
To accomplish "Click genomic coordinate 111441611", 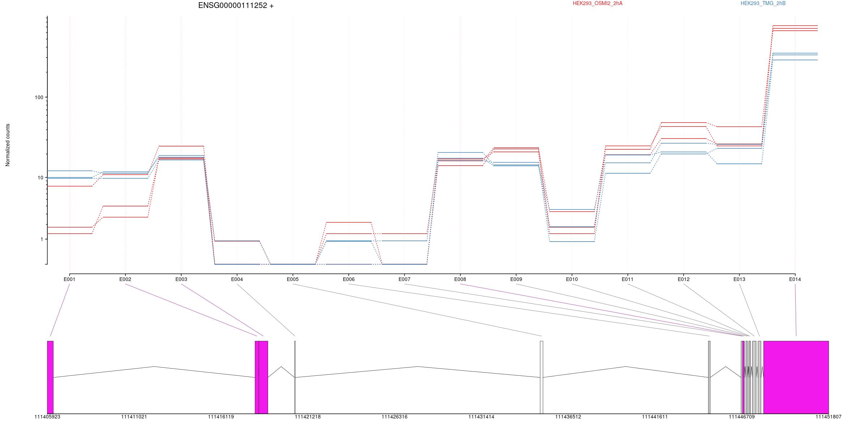I will click(x=655, y=417).
